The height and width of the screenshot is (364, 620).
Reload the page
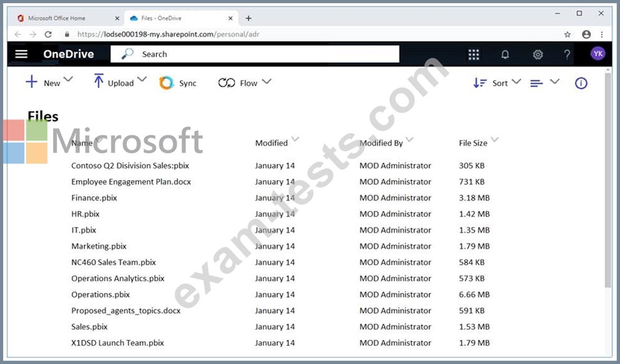click(x=49, y=34)
